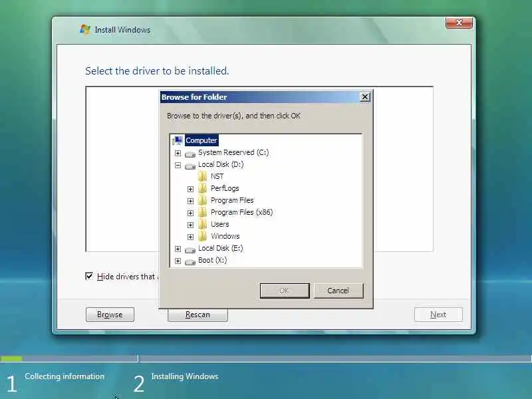This screenshot has width=532, height=399.
Task: Close the Install Windows window
Action: coord(459,23)
